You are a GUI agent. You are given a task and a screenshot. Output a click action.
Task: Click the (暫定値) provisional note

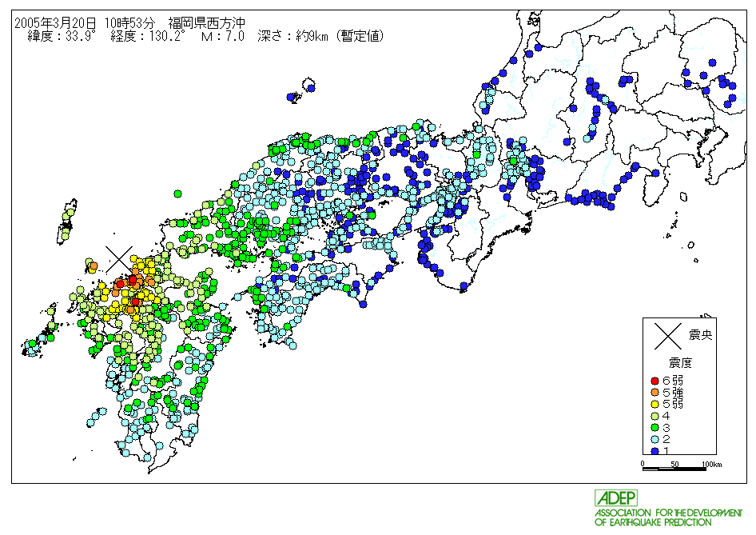pos(360,36)
